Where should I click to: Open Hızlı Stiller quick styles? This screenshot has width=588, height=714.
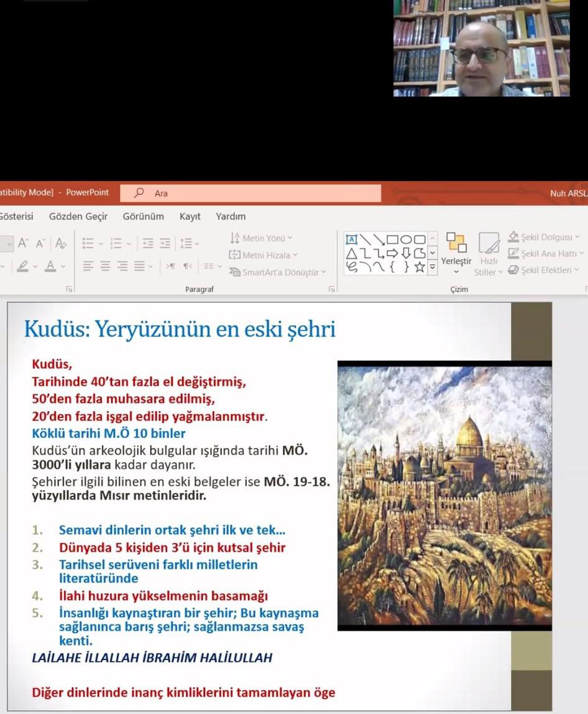coord(489,254)
